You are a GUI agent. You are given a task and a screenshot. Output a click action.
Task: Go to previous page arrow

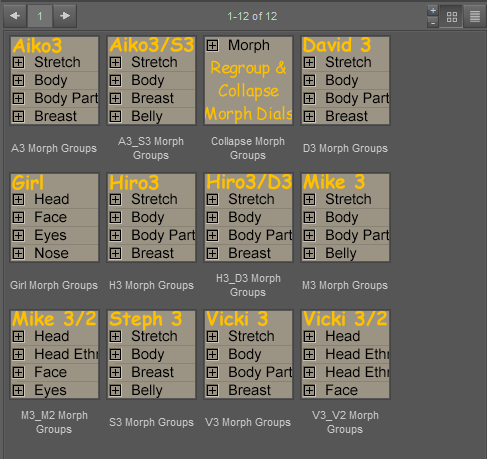pyautogui.click(x=15, y=16)
